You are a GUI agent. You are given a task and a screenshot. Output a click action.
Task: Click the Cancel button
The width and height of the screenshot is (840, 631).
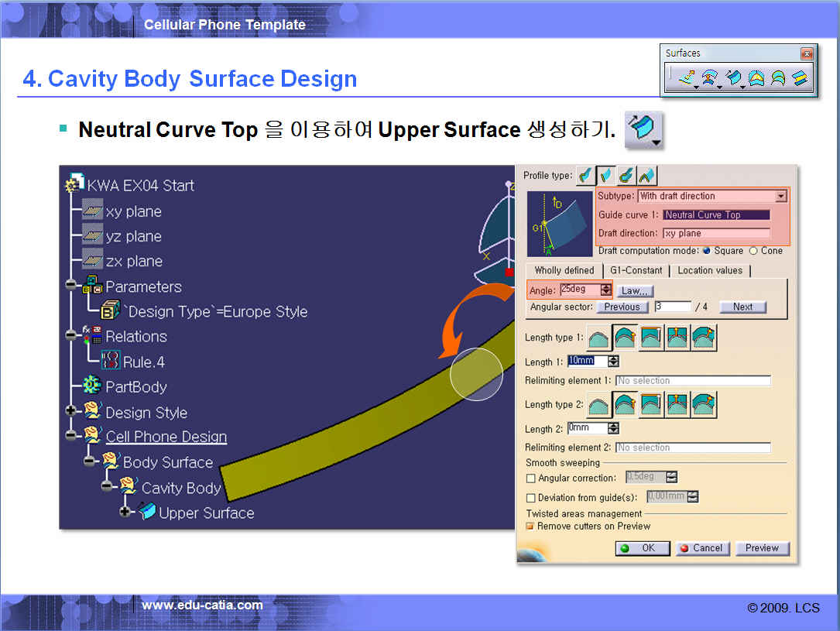point(702,548)
